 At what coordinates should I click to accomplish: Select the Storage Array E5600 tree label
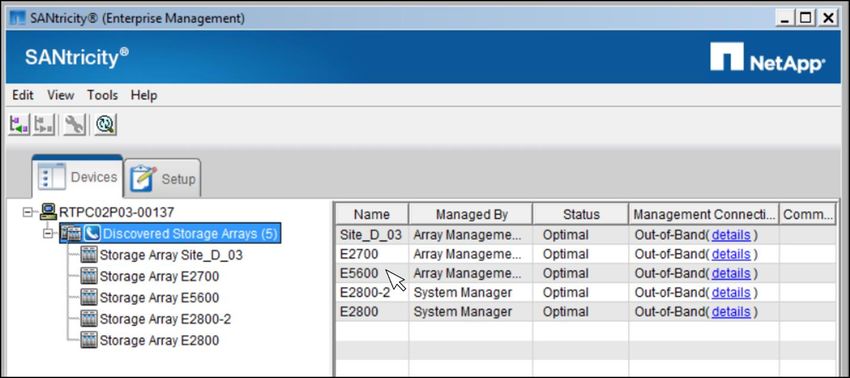(x=159, y=297)
